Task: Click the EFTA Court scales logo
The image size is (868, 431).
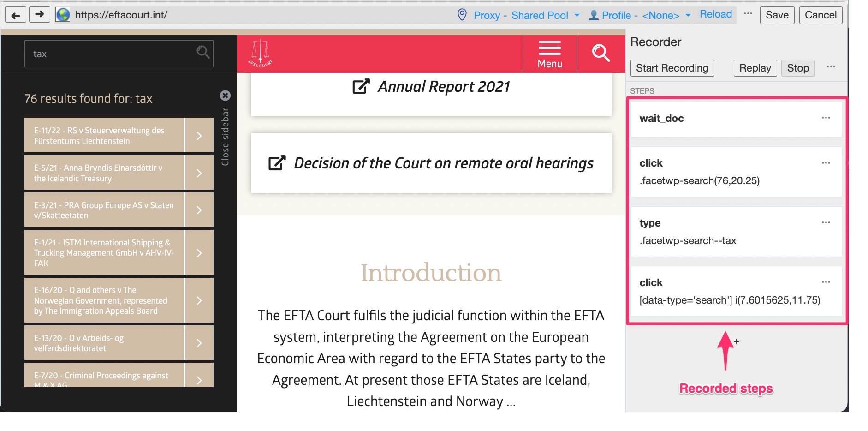Action: coord(261,54)
